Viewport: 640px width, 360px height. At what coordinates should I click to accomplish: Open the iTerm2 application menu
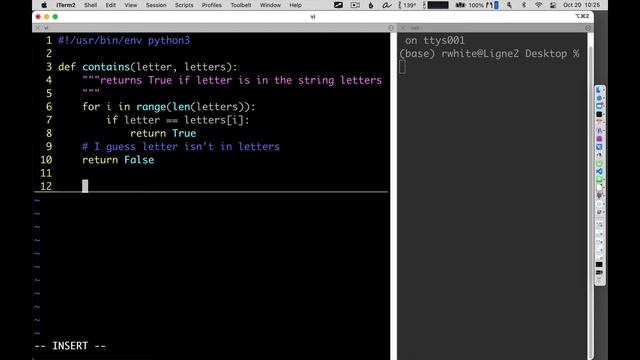point(66,5)
